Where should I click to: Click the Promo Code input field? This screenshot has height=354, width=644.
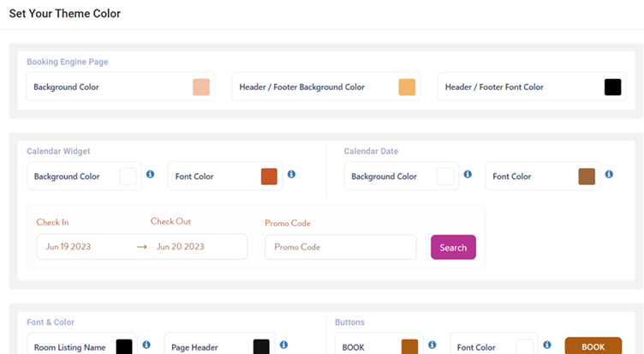pos(340,247)
